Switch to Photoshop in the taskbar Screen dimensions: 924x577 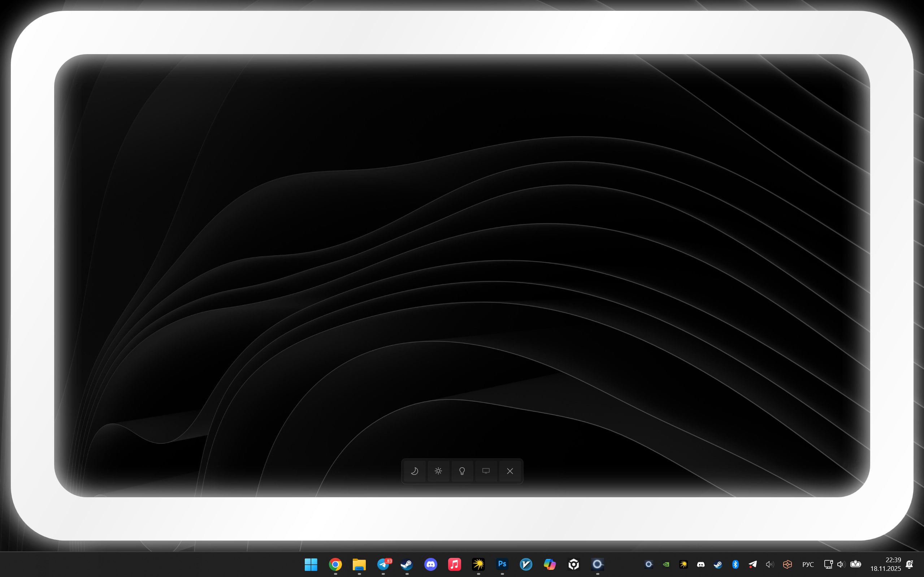pos(502,564)
